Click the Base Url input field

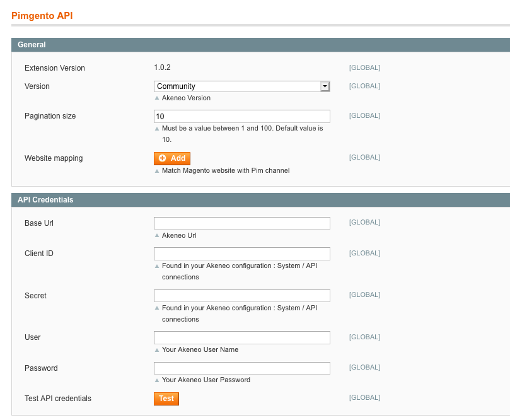point(241,223)
